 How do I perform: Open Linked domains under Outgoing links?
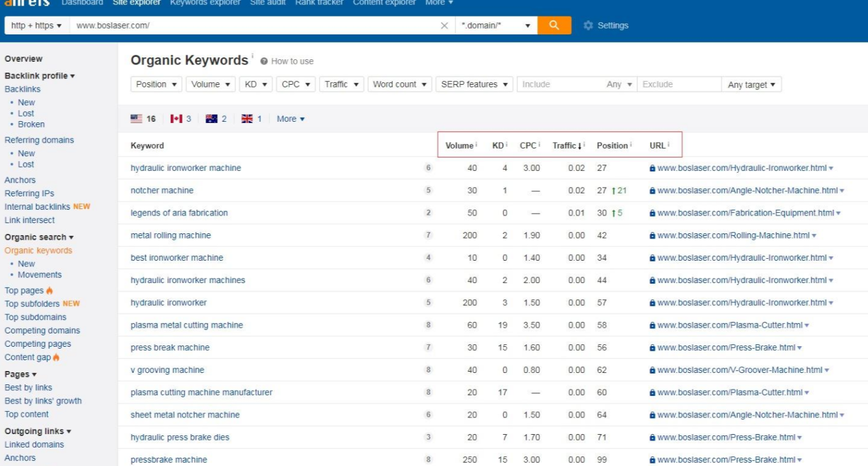(x=34, y=445)
